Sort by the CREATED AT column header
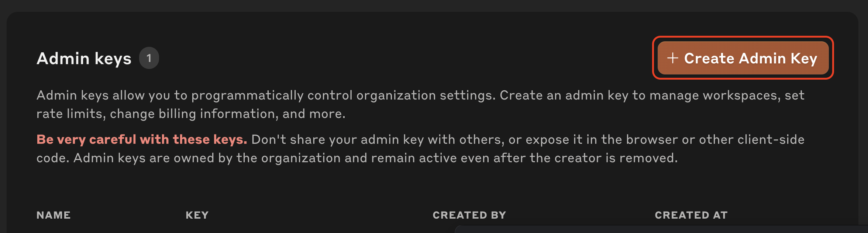The width and height of the screenshot is (868, 233). [x=691, y=215]
